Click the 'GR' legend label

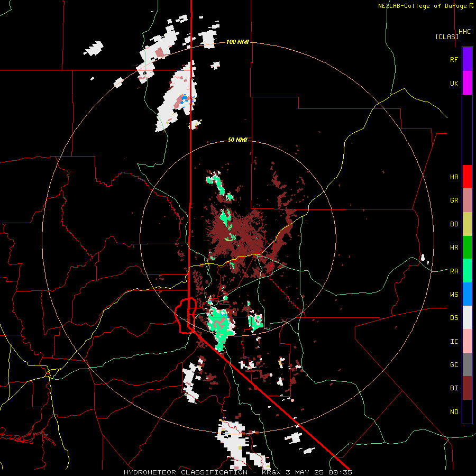[454, 200]
